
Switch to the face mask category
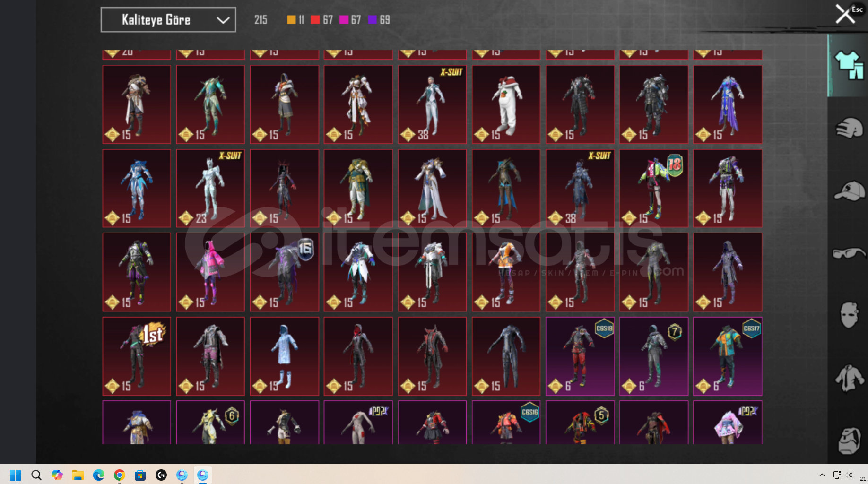[x=849, y=315]
